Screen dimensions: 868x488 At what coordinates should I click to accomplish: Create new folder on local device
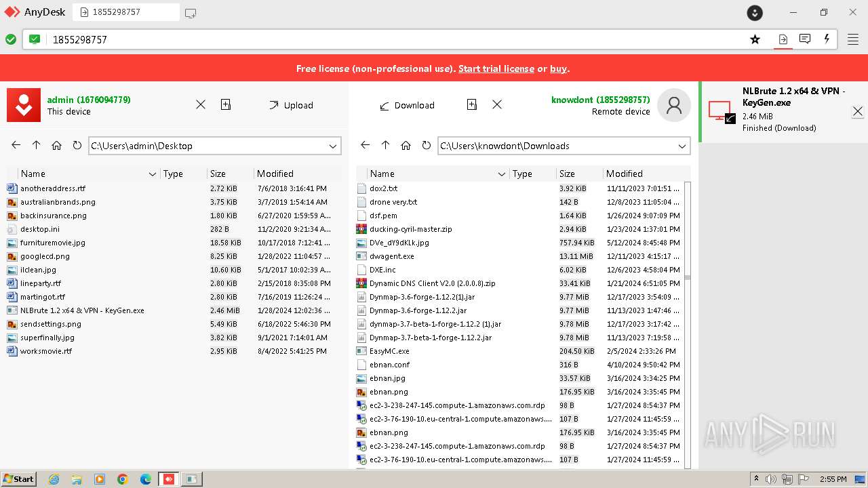tap(226, 104)
